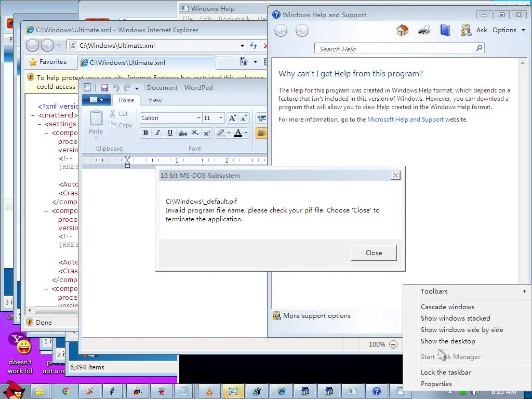Open Customize Quick Access Toolbar dropdown
Image resolution: width=532 pixels, height=399 pixels.
tap(137, 88)
